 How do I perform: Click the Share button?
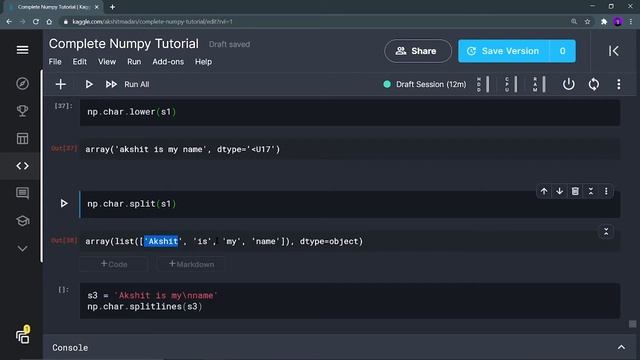418,51
